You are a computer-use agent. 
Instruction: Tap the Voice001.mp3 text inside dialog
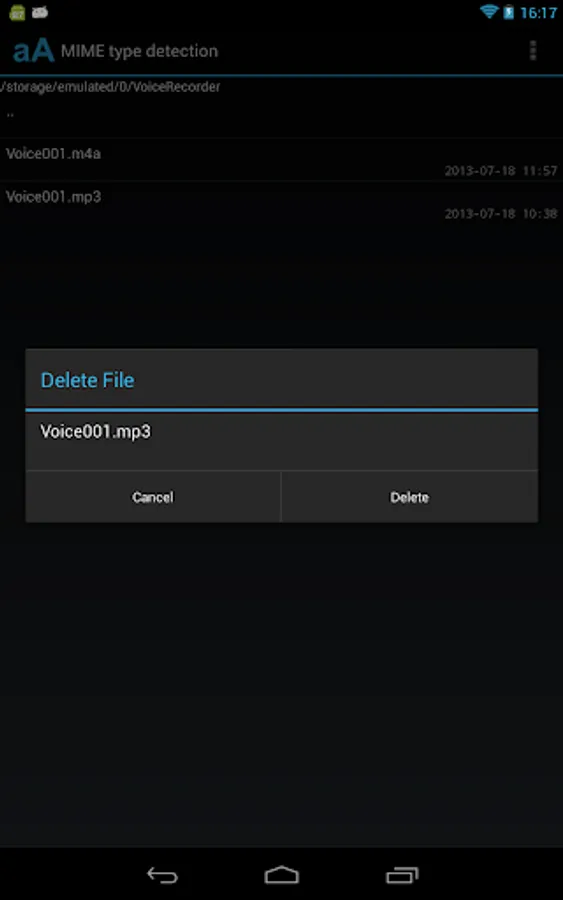(x=95, y=432)
